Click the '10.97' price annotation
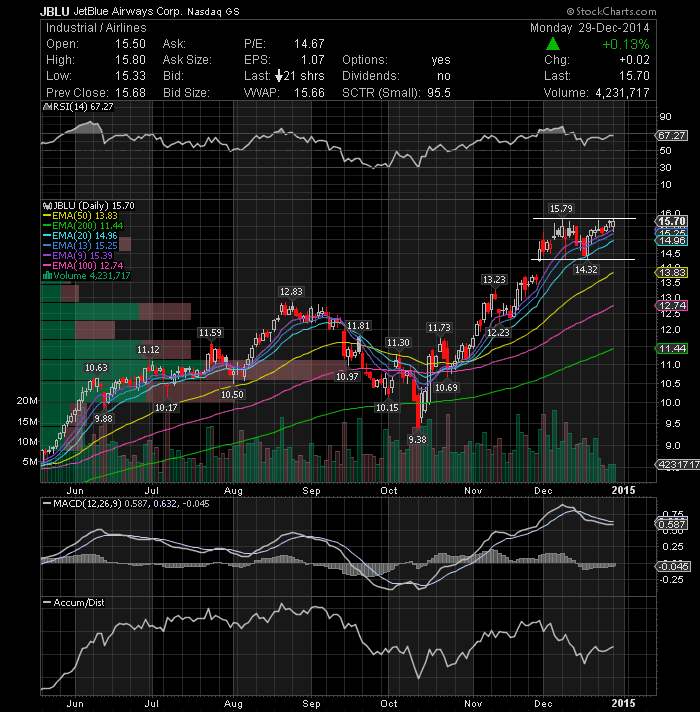The width and height of the screenshot is (700, 712). [x=347, y=376]
